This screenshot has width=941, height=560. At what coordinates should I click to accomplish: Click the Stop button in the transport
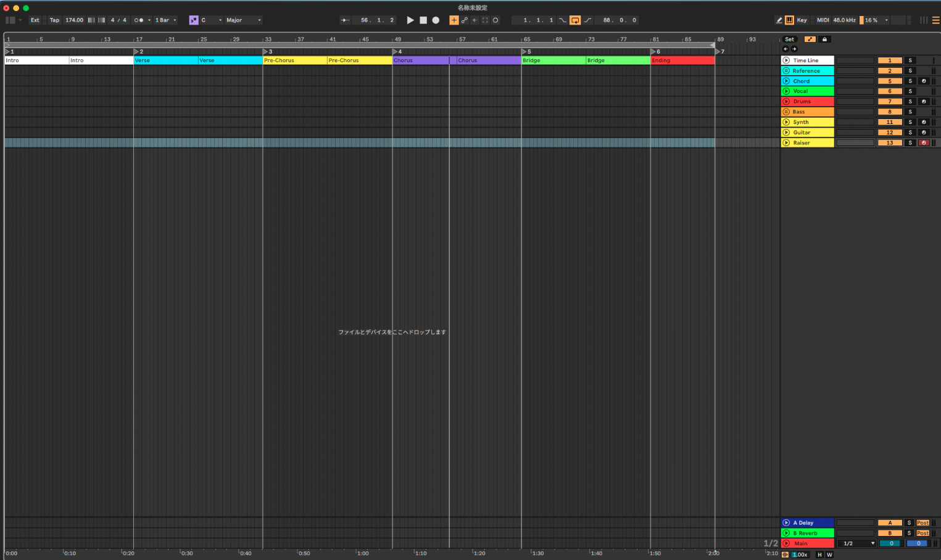click(x=423, y=20)
